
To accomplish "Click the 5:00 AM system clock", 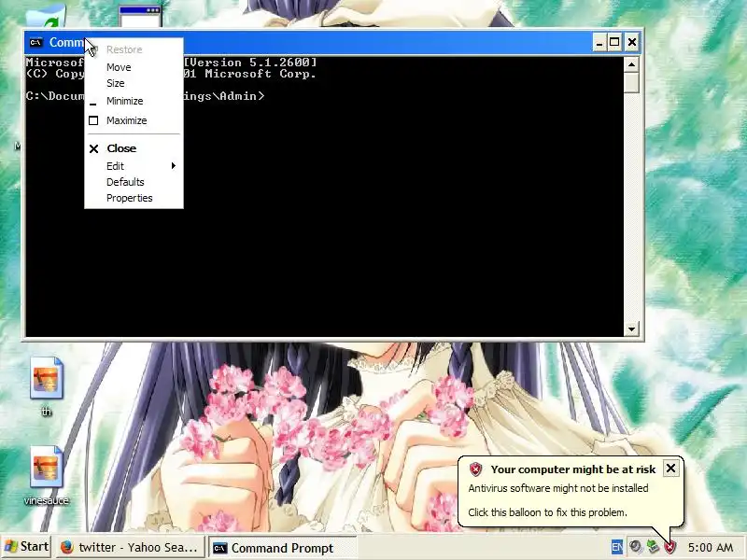I will pyautogui.click(x=711, y=548).
